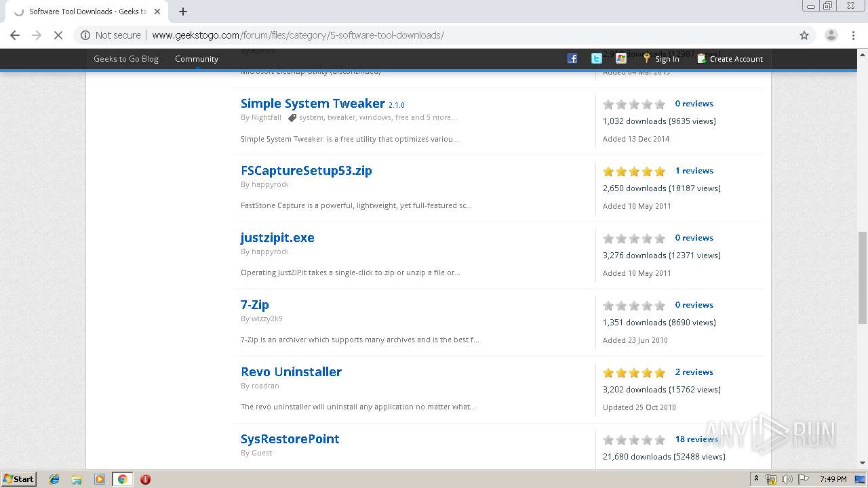Click 'Updated 25 Oct 2010' text
Screen dimensions: 868x488
[639, 407]
